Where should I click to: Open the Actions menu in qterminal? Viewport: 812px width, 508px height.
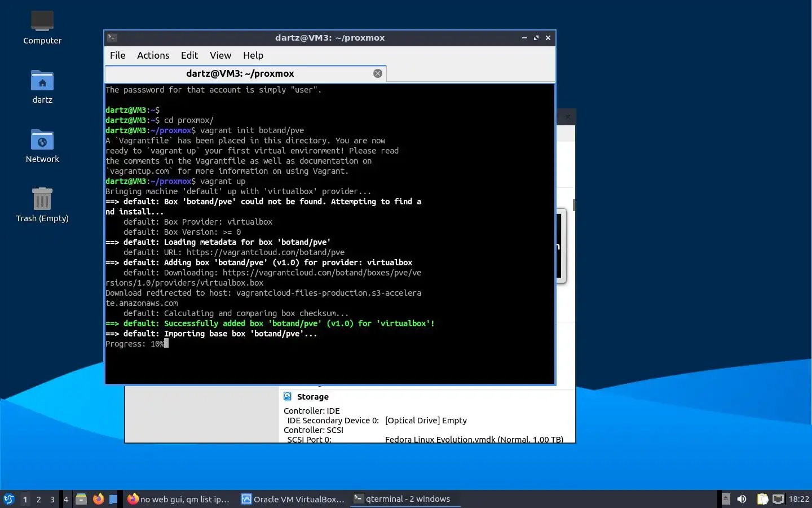pyautogui.click(x=153, y=55)
